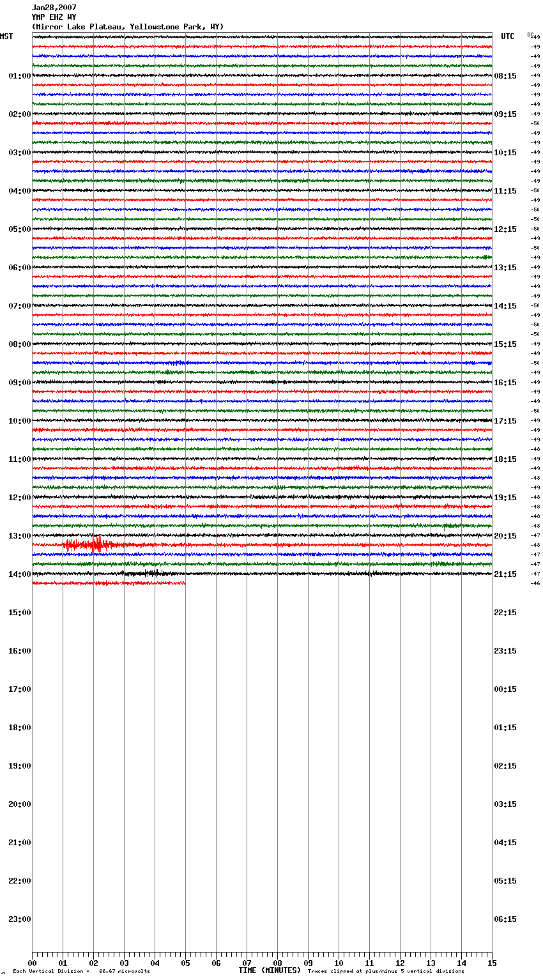This screenshot has height=980, width=543.
Task: Click the MST column header
Action: coord(6,36)
